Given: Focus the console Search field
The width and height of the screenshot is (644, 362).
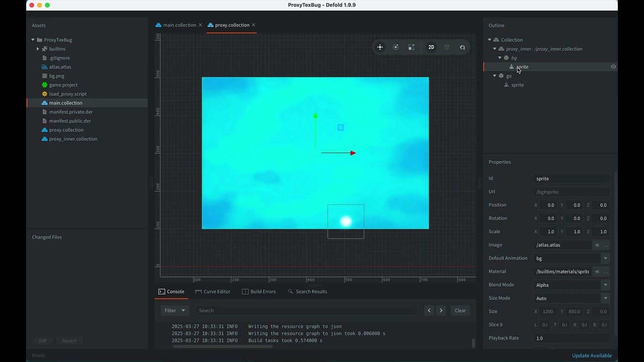Looking at the screenshot, I should point(306,311).
